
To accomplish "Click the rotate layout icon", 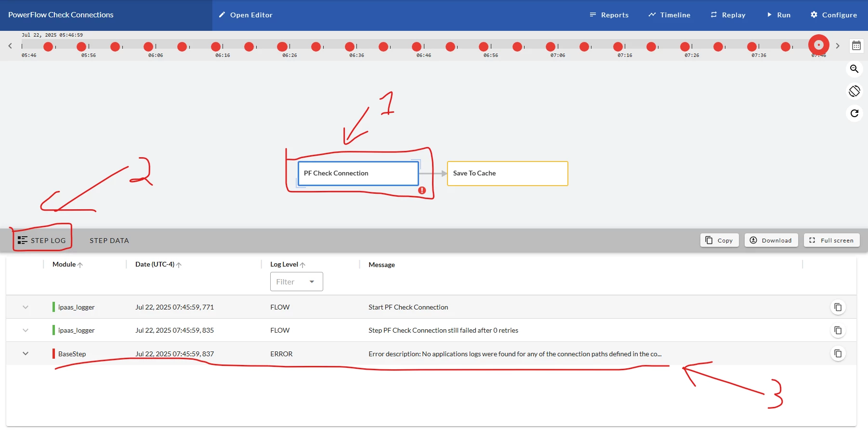I will [x=855, y=91].
